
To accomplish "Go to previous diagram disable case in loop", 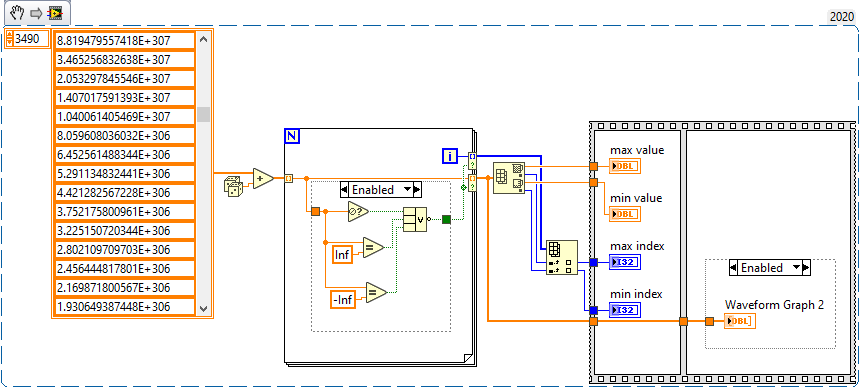I will pos(345,190).
